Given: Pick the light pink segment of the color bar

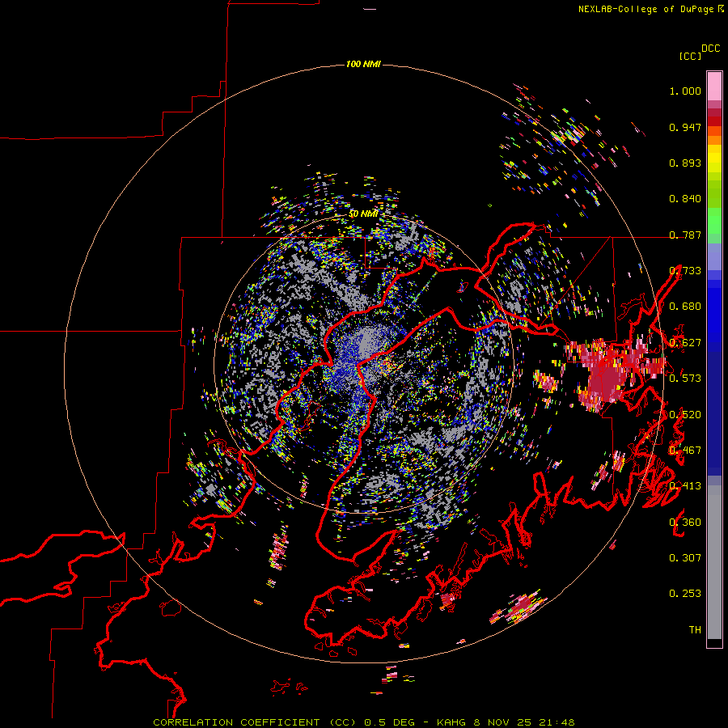Looking at the screenshot, I should tap(714, 86).
